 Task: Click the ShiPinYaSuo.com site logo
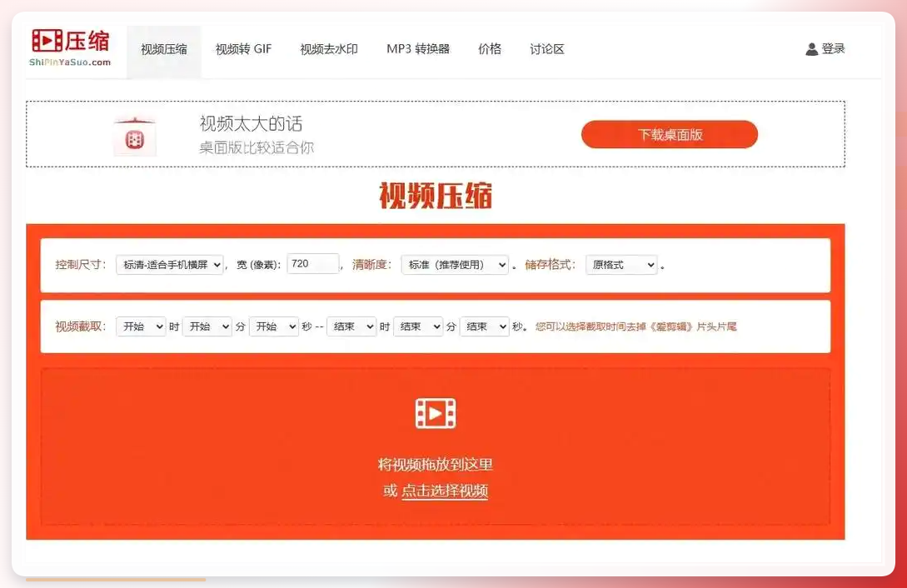[70, 47]
